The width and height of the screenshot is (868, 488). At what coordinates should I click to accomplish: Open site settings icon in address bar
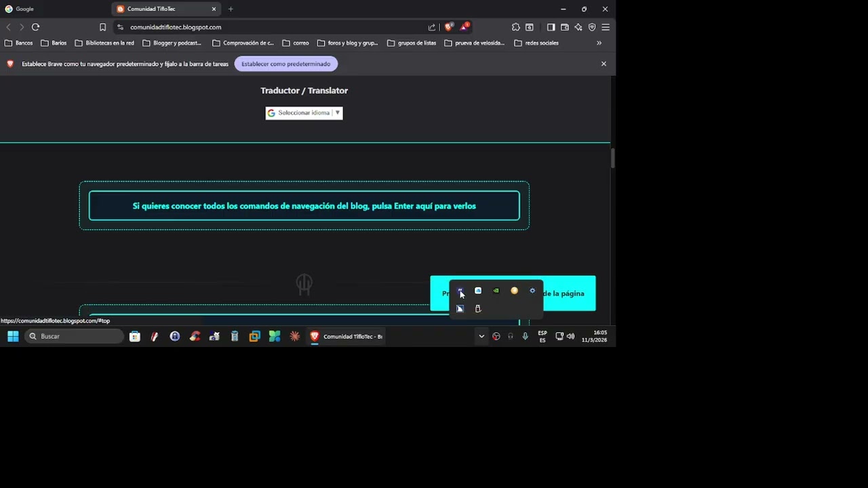tap(120, 27)
